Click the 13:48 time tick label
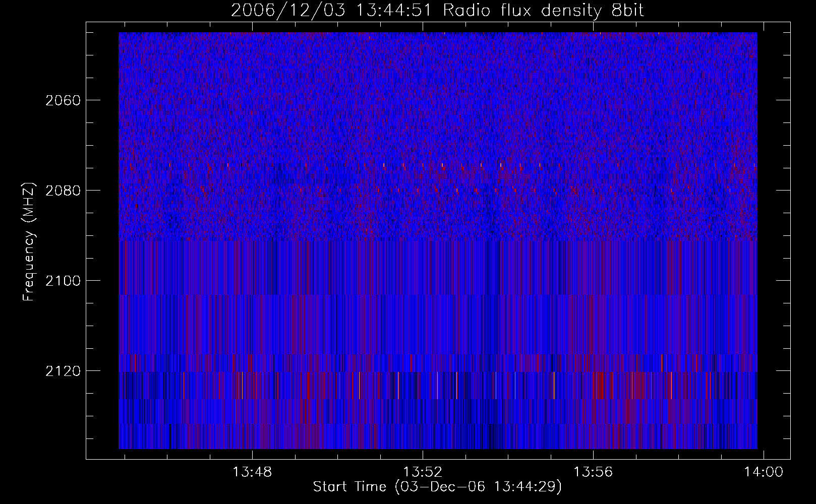 (x=252, y=472)
